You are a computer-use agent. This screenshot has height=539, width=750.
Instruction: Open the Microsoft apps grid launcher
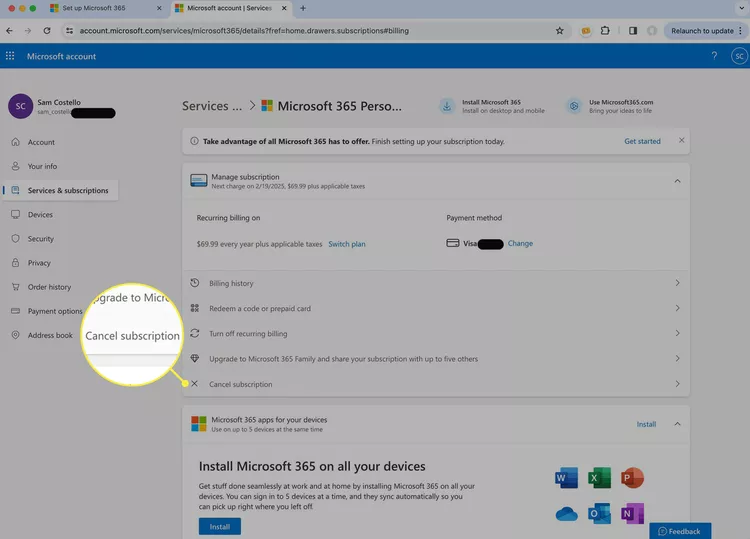click(x=11, y=56)
